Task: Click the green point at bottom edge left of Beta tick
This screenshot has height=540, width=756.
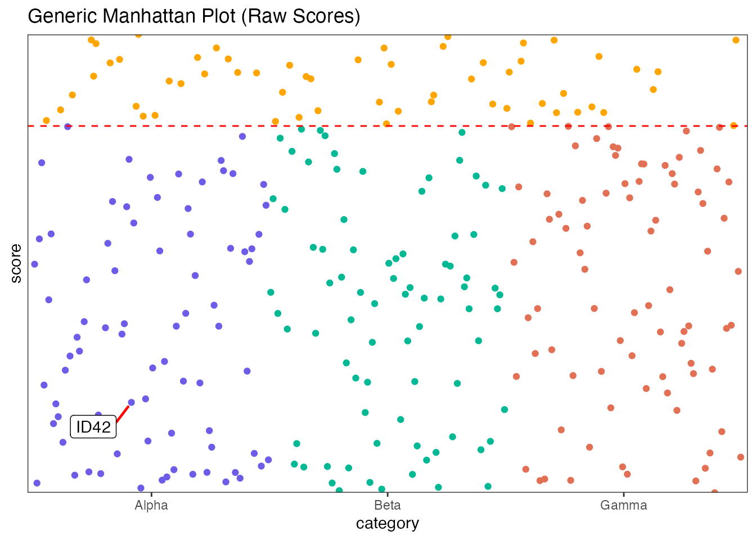Action: [x=381, y=489]
